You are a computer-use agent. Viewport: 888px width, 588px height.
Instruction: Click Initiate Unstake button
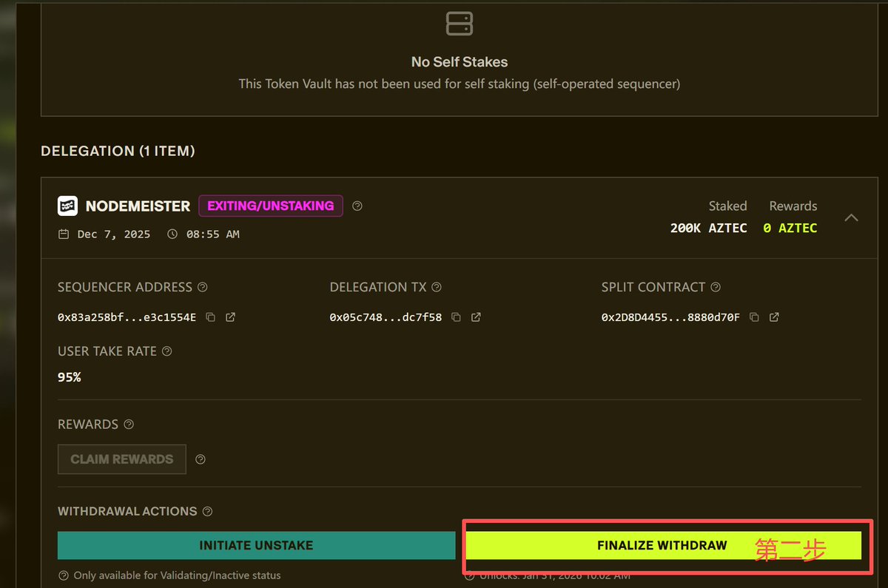(x=256, y=545)
